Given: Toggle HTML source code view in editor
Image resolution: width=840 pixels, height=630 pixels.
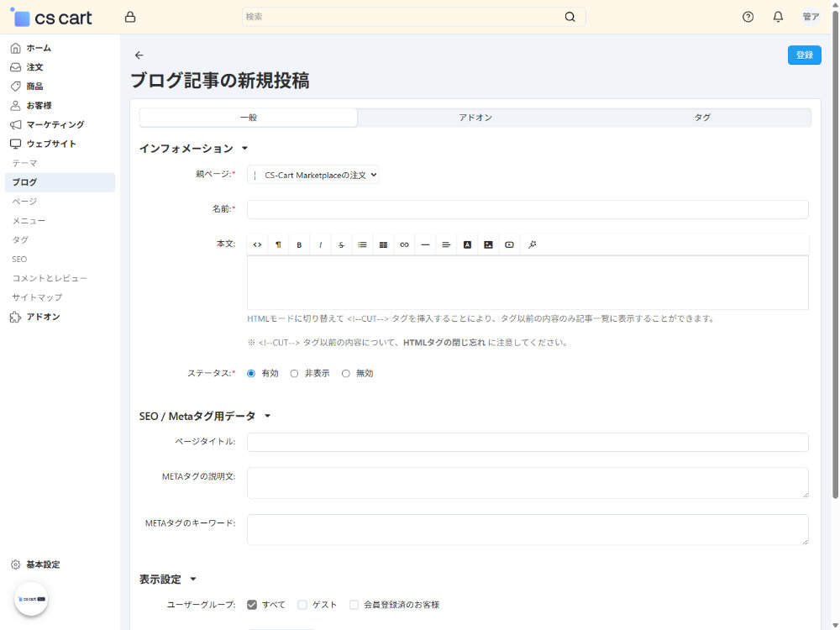Looking at the screenshot, I should tap(257, 244).
